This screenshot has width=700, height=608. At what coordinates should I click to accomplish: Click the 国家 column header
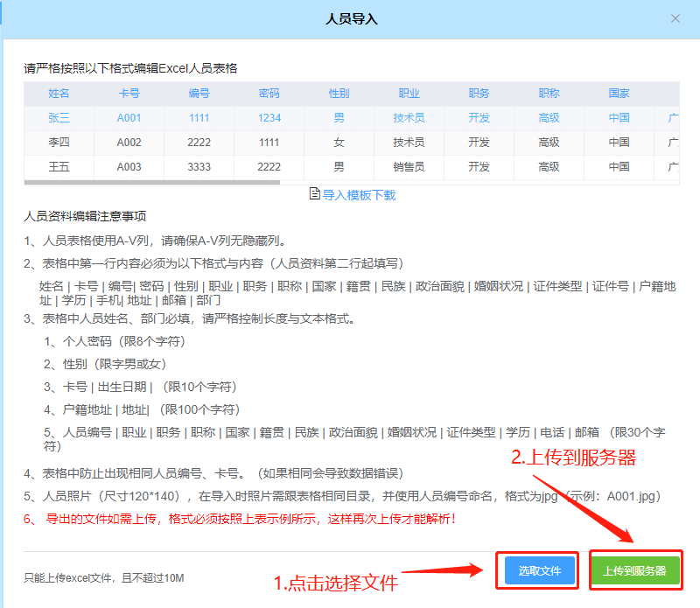coord(619,94)
